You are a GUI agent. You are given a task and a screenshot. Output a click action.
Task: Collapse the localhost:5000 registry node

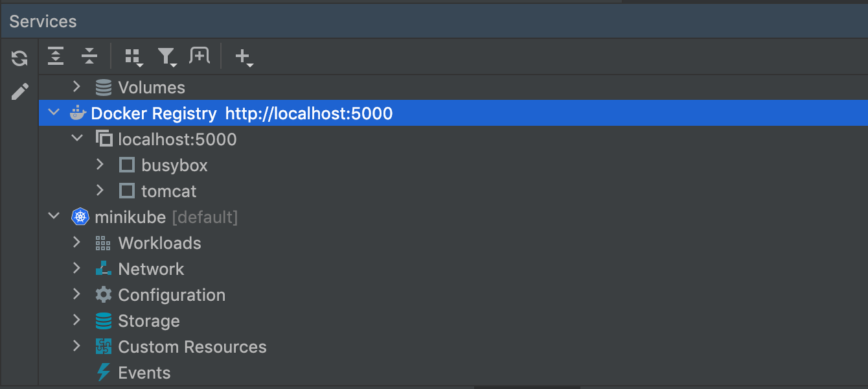click(76, 139)
